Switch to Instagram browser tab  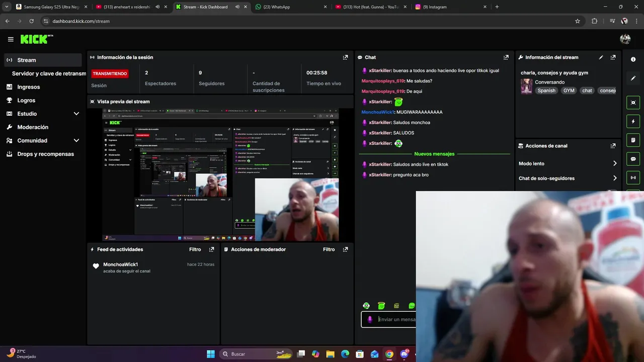(x=451, y=7)
